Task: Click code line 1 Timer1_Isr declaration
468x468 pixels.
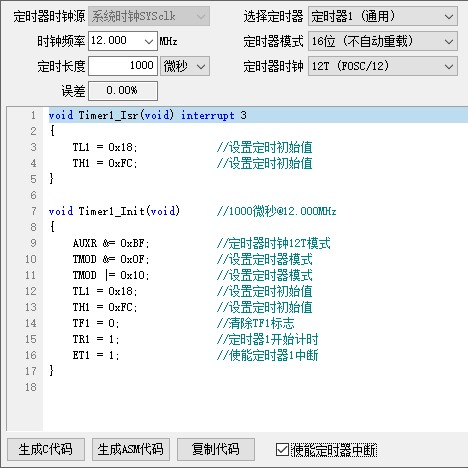Action: (x=147, y=115)
